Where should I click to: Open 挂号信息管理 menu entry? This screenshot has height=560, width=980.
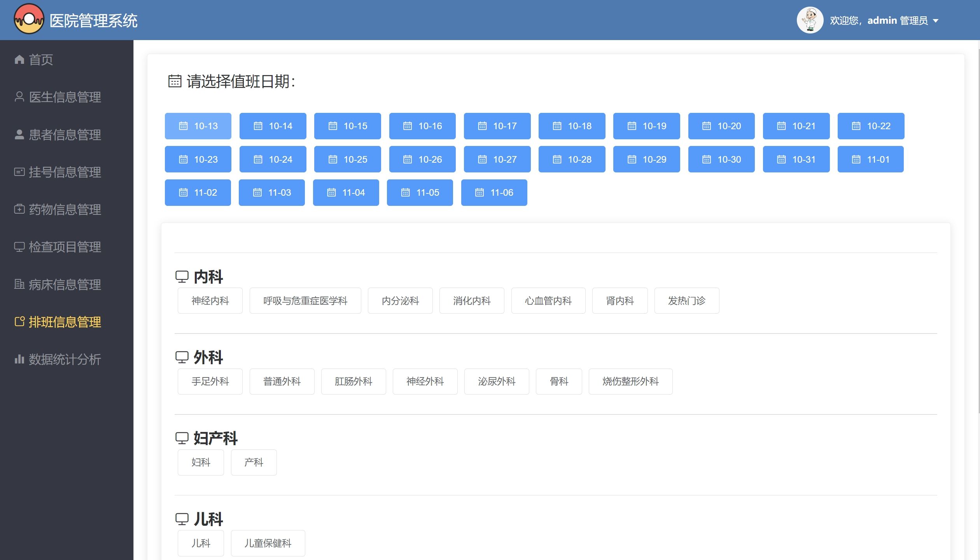point(66,172)
